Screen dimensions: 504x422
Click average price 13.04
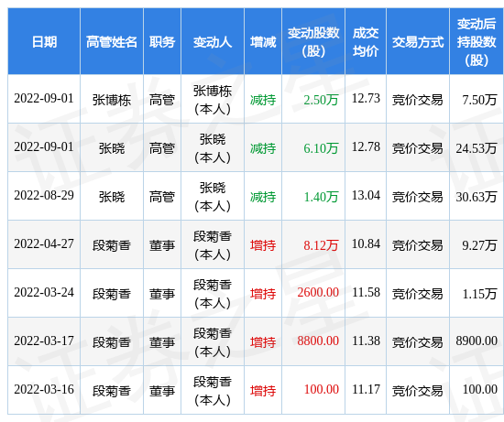coord(366,195)
